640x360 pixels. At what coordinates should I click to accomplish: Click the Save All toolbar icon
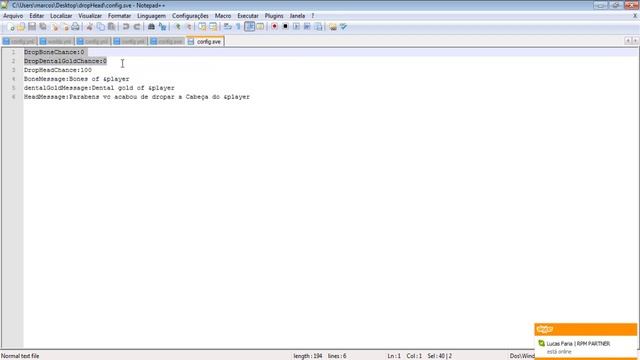pyautogui.click(x=43, y=27)
